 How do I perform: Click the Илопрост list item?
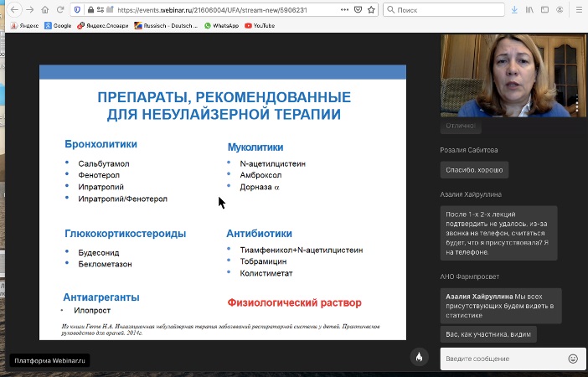(92, 310)
